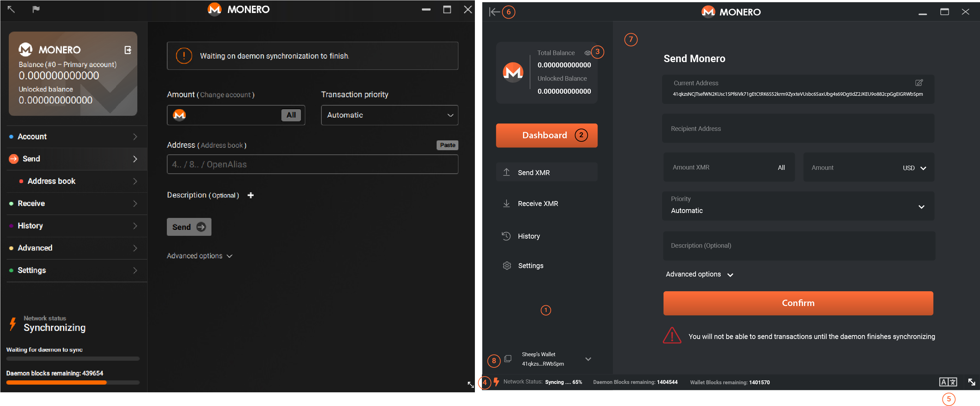Expand the Sheep's Wallet selector chevron
Image resolution: width=980 pixels, height=406 pixels.
click(x=588, y=359)
